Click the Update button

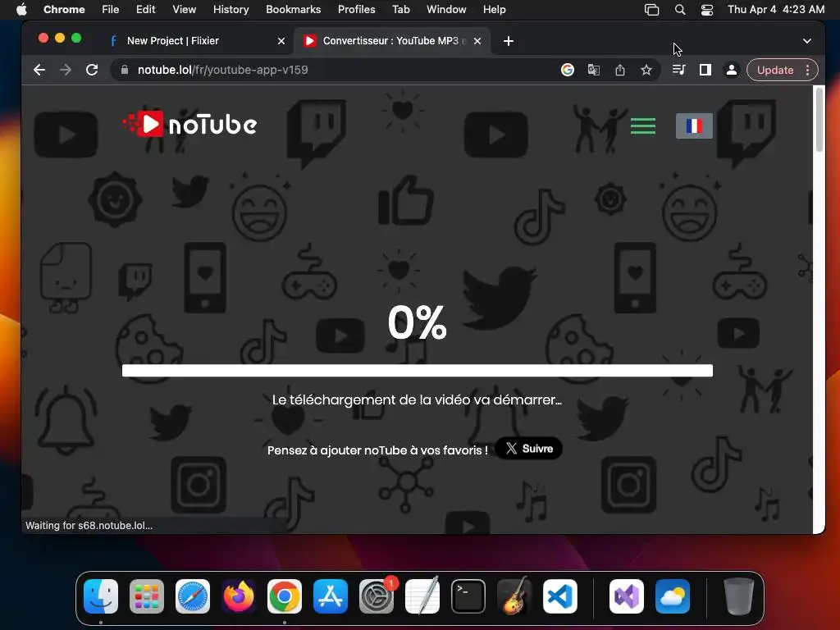click(x=774, y=71)
